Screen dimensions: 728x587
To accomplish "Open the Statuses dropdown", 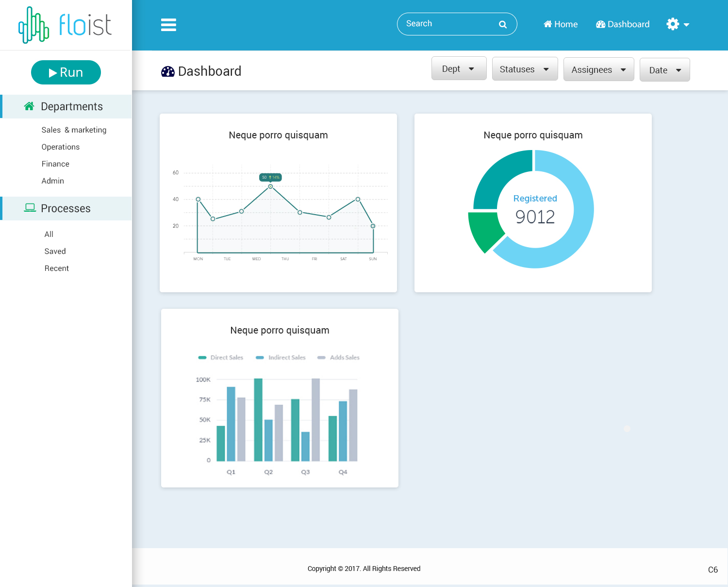I will (x=525, y=69).
